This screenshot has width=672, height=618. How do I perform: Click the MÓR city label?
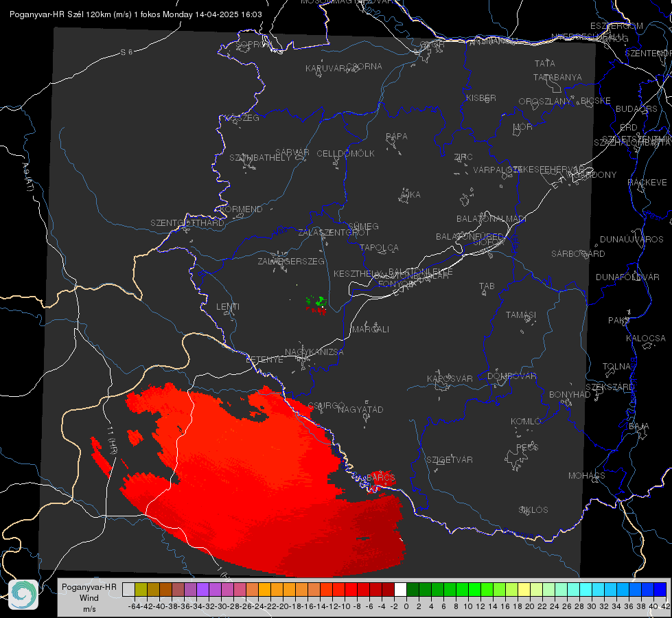(523, 127)
